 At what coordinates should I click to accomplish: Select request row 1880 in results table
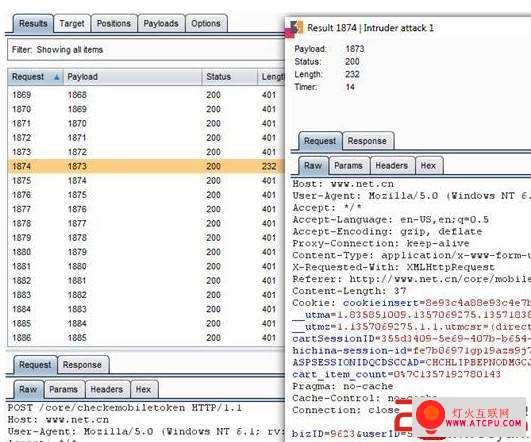pyautogui.click(x=146, y=252)
